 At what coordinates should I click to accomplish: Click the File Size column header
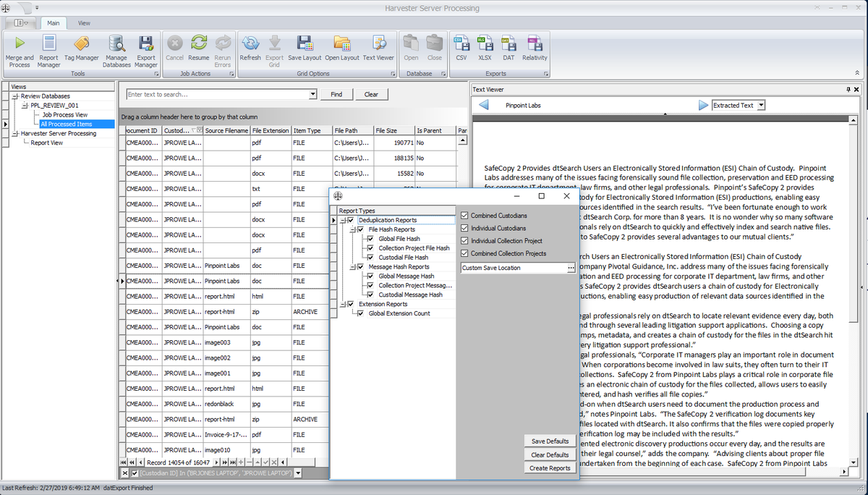click(393, 130)
